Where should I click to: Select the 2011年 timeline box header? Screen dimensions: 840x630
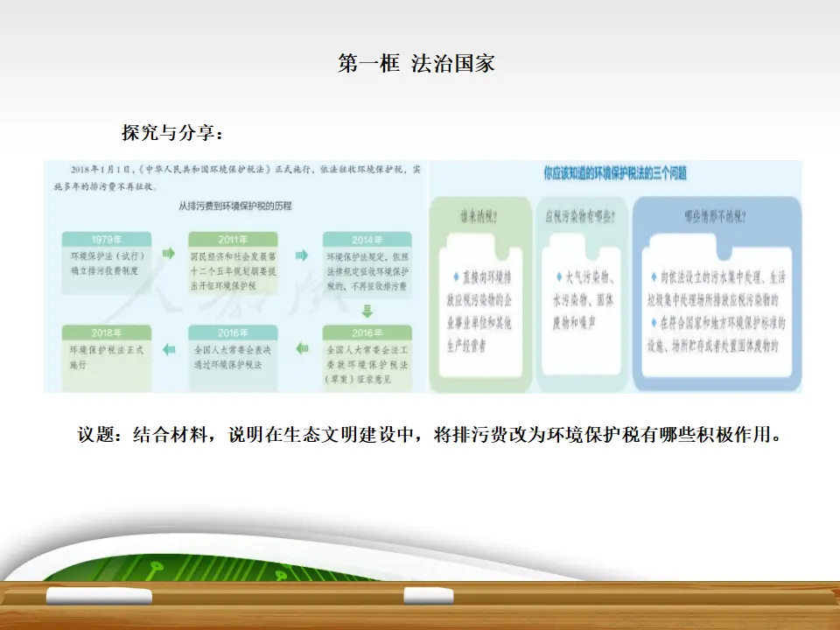tap(233, 239)
